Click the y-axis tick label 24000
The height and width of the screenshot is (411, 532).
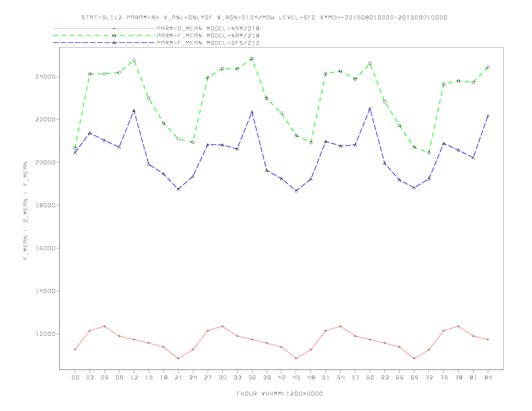45,77
